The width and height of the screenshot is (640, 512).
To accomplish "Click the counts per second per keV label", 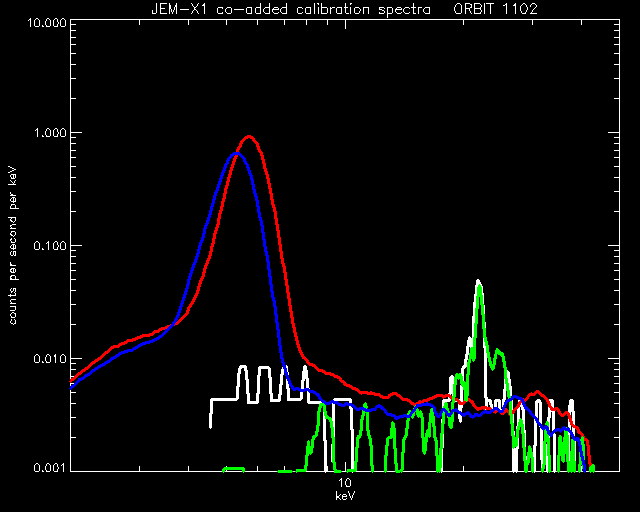I will (13, 245).
